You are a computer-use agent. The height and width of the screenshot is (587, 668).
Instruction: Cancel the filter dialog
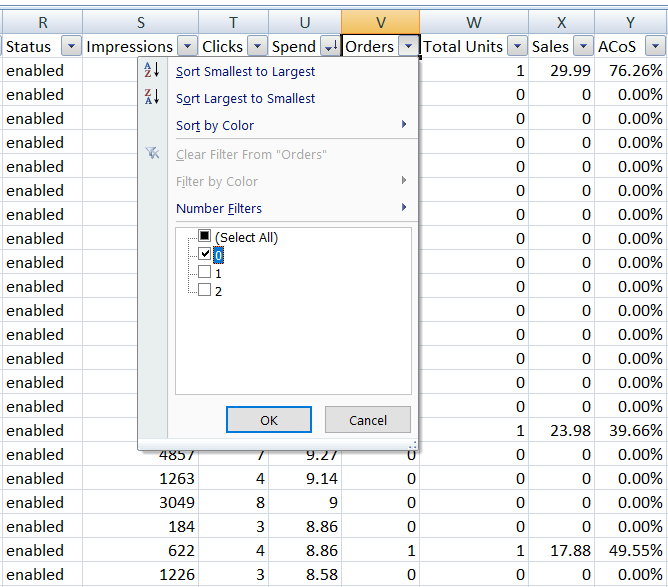coord(368,420)
